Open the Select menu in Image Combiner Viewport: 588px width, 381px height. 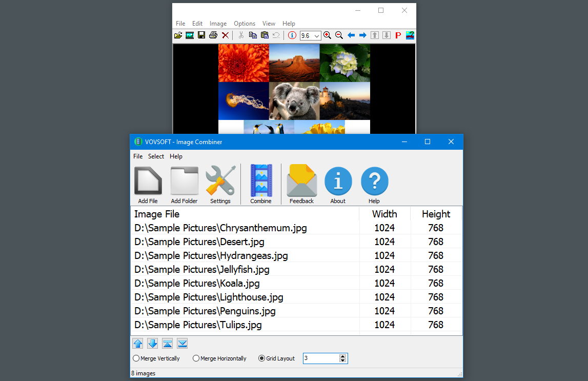[156, 156]
